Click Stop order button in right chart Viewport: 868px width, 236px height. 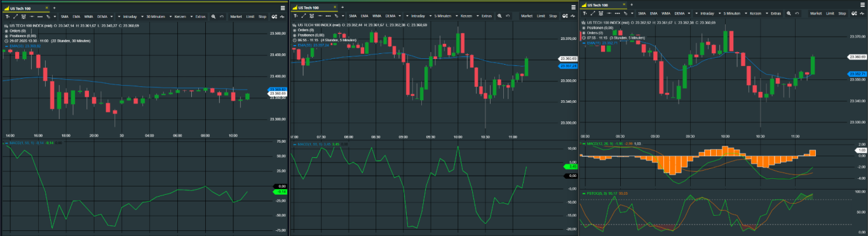[x=841, y=13]
